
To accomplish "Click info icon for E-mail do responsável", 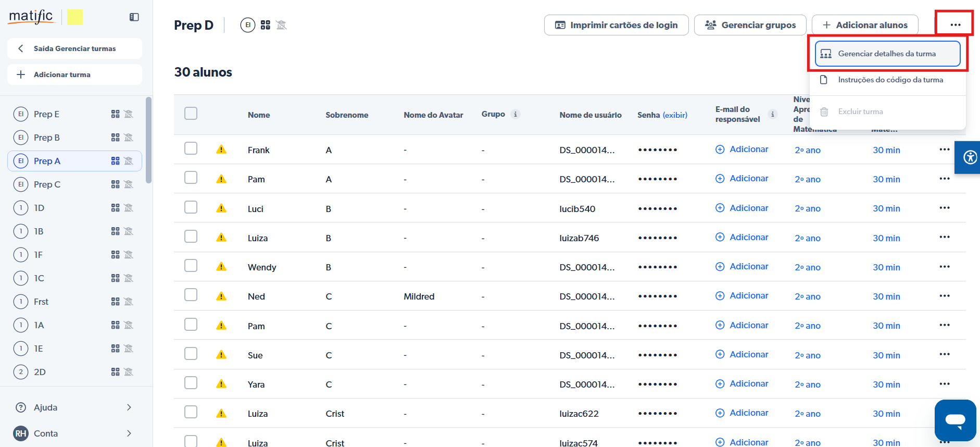I will (x=772, y=114).
